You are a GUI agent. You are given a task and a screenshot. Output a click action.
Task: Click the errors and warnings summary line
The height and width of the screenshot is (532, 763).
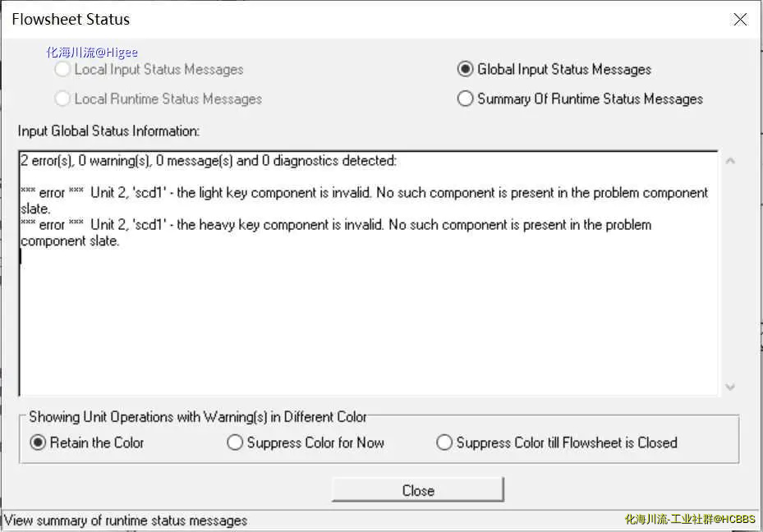tap(209, 160)
